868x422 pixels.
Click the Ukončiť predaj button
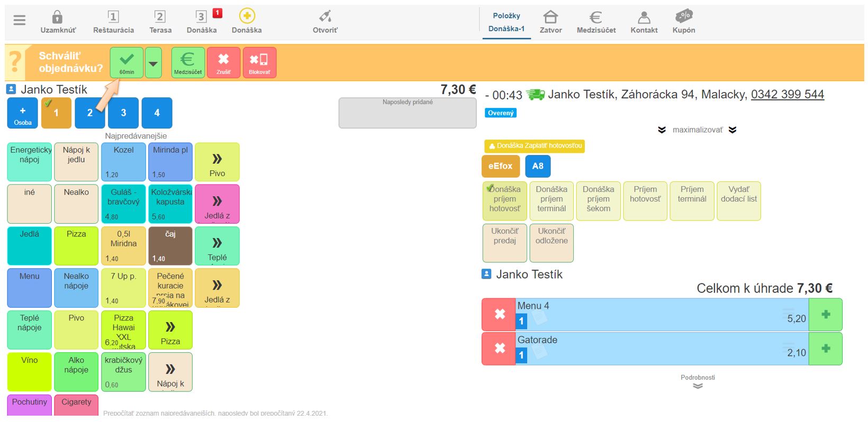(x=504, y=243)
